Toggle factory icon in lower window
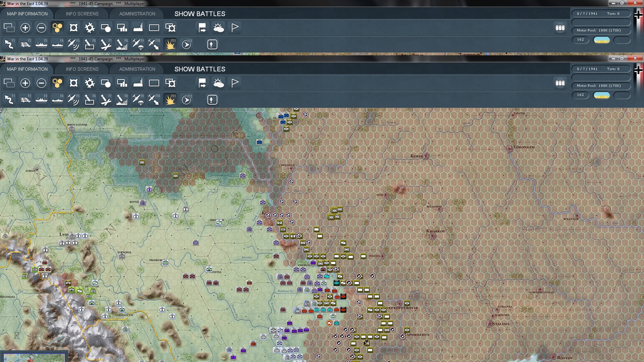The height and width of the screenshot is (362, 644). [x=138, y=83]
